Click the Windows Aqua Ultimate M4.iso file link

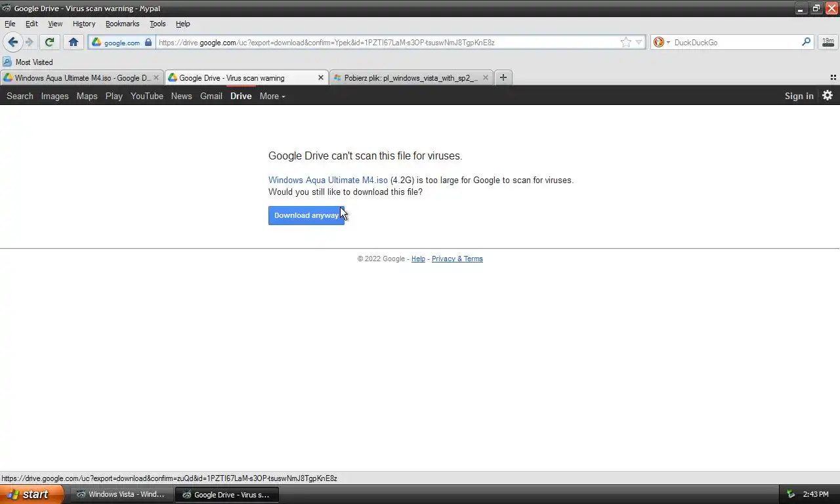click(328, 180)
